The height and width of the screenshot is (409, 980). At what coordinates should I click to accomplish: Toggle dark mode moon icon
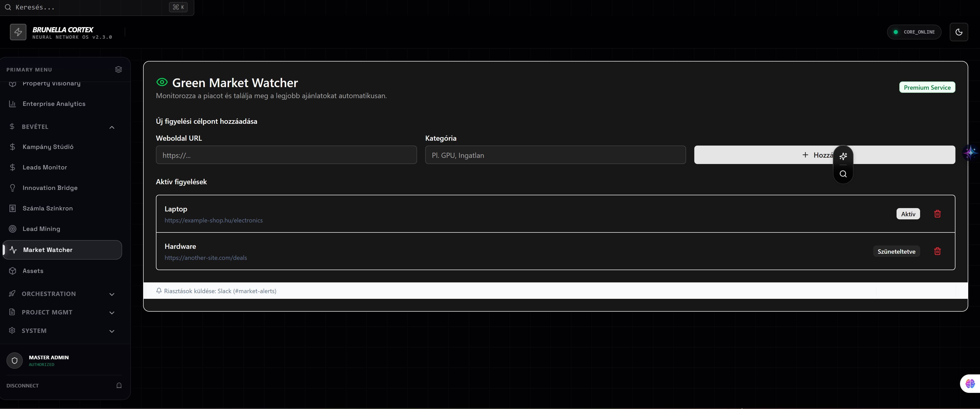pyautogui.click(x=958, y=32)
